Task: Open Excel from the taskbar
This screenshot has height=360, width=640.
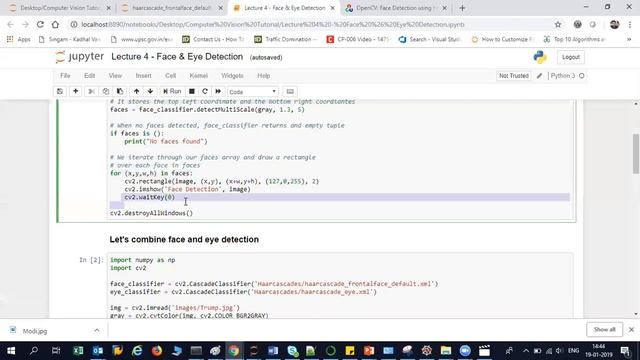Action: coord(78,351)
